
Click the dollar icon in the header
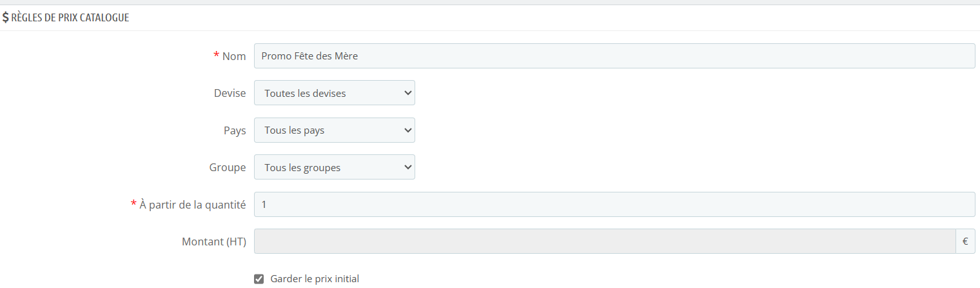[6, 18]
